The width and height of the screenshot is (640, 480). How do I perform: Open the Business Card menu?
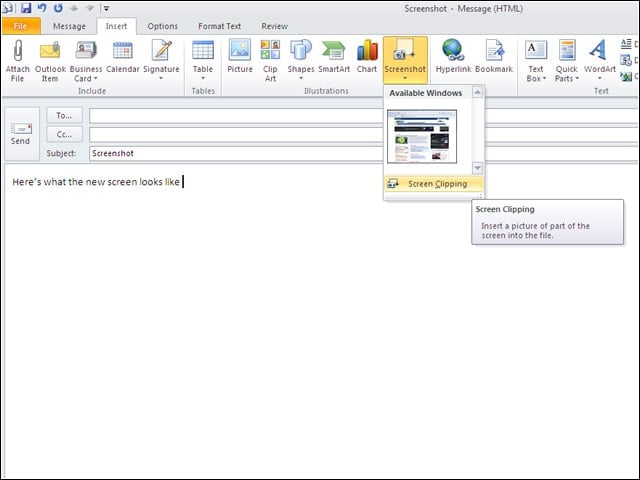click(x=85, y=61)
